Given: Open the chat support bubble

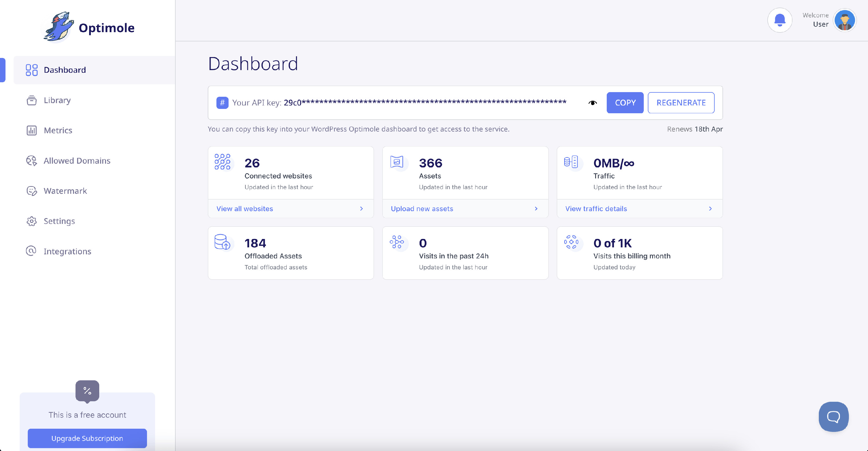Looking at the screenshot, I should click(x=833, y=416).
